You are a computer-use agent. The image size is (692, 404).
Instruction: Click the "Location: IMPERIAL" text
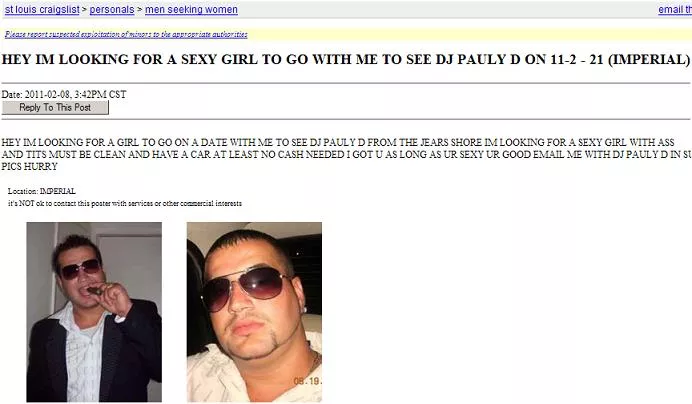41,191
